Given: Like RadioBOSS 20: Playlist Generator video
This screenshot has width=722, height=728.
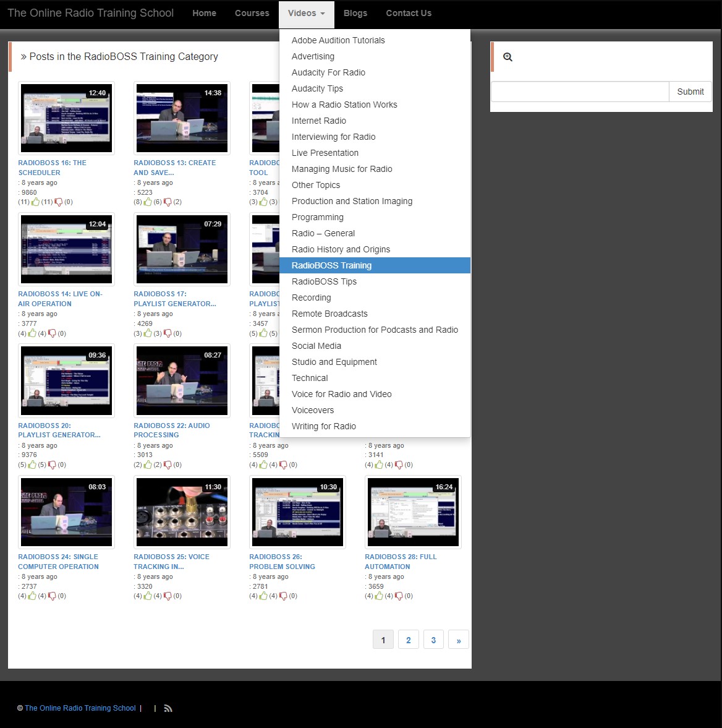Looking at the screenshot, I should (32, 465).
